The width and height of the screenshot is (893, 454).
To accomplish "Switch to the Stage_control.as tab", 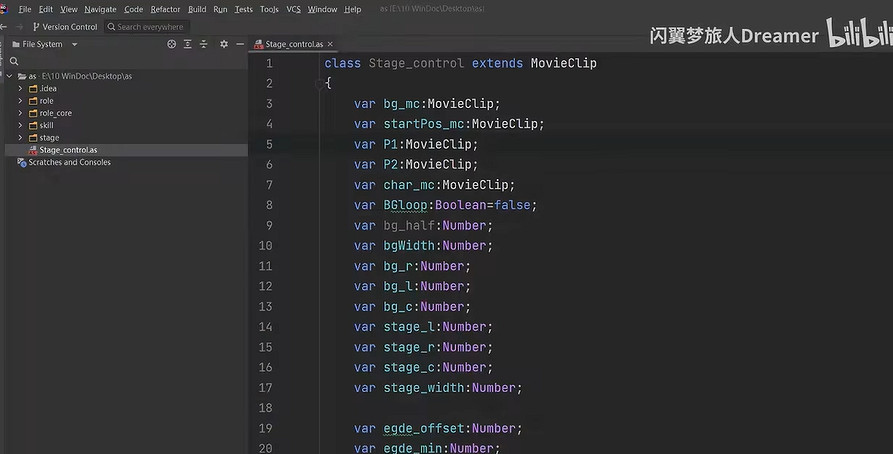I will [294, 45].
